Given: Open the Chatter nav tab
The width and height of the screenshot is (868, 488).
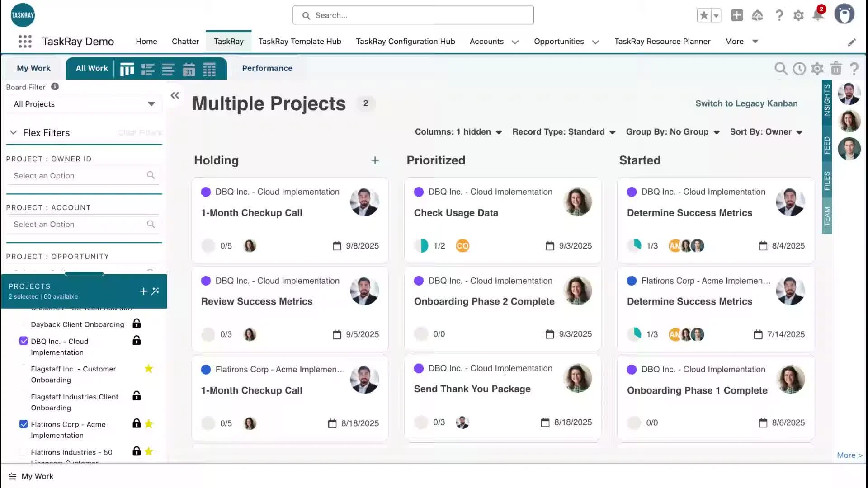Looking at the screenshot, I should tap(185, 42).
